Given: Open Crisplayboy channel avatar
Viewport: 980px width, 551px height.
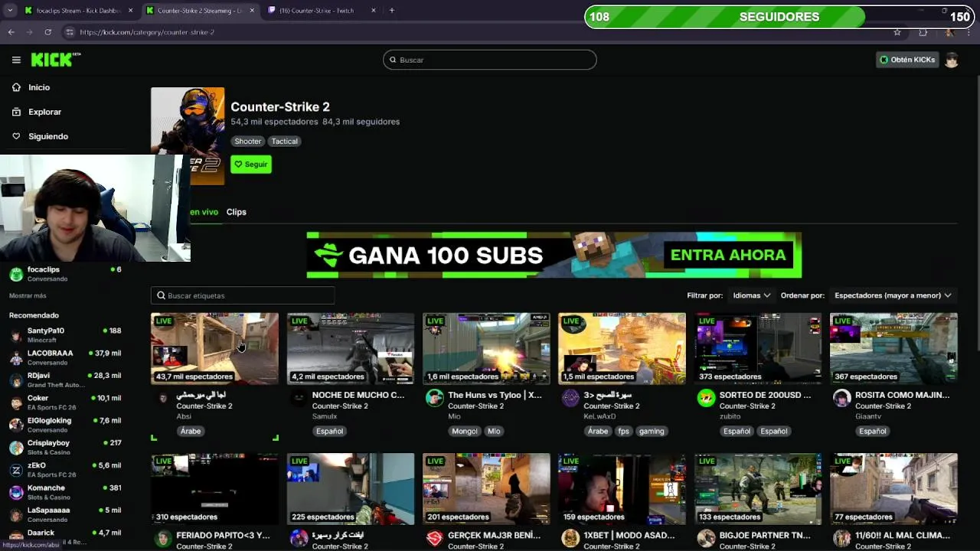Looking at the screenshot, I should (x=16, y=448).
